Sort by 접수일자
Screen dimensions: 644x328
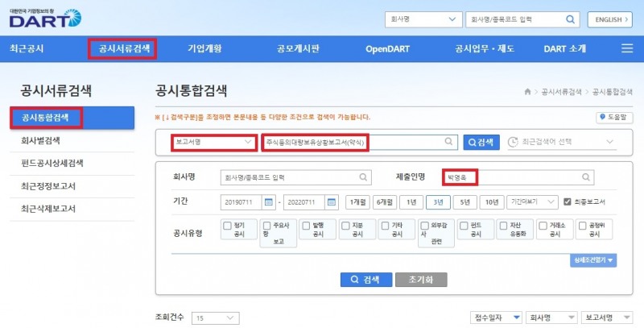(496, 318)
